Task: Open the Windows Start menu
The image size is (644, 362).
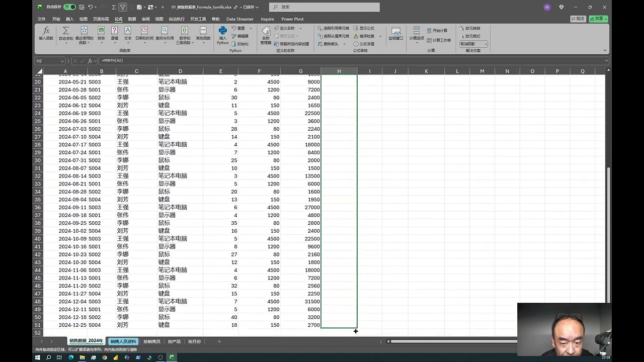Action: click(x=38, y=357)
